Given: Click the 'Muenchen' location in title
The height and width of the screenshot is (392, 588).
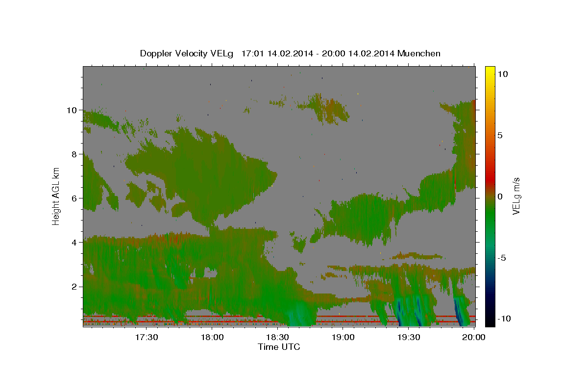Looking at the screenshot, I should point(419,53).
